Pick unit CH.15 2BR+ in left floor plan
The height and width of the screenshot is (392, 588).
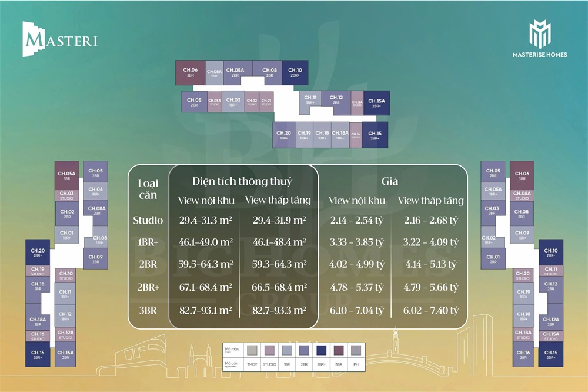coord(38,355)
